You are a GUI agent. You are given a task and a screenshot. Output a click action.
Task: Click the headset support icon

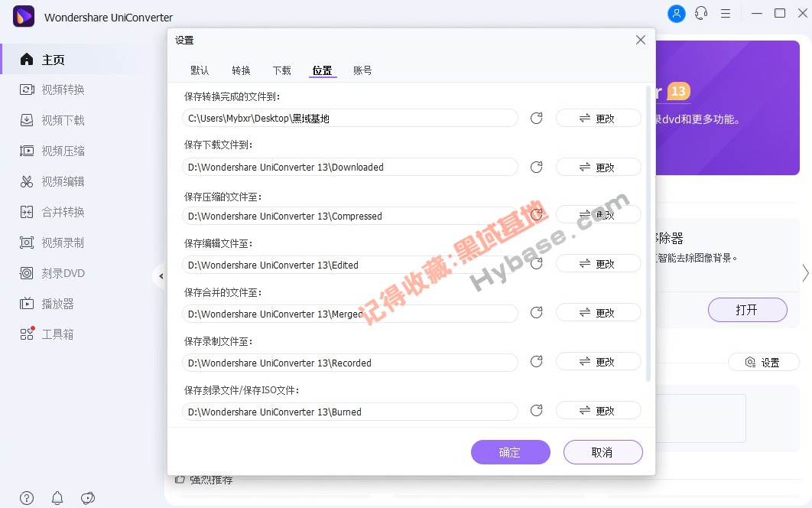coord(701,14)
